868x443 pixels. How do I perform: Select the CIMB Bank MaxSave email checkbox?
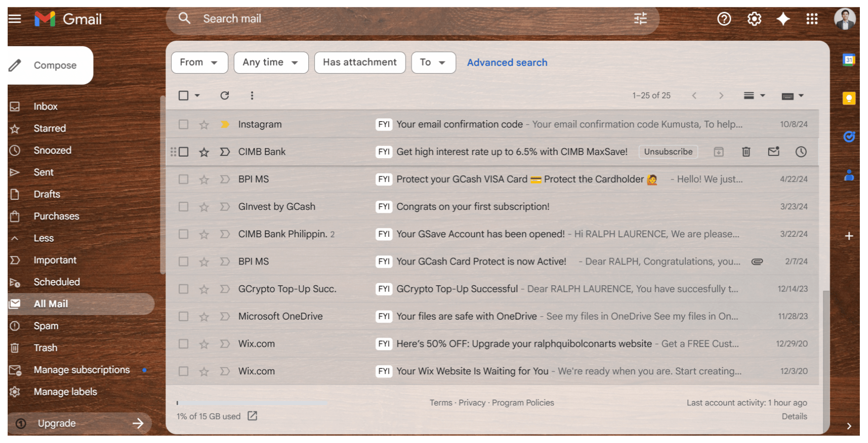(183, 152)
